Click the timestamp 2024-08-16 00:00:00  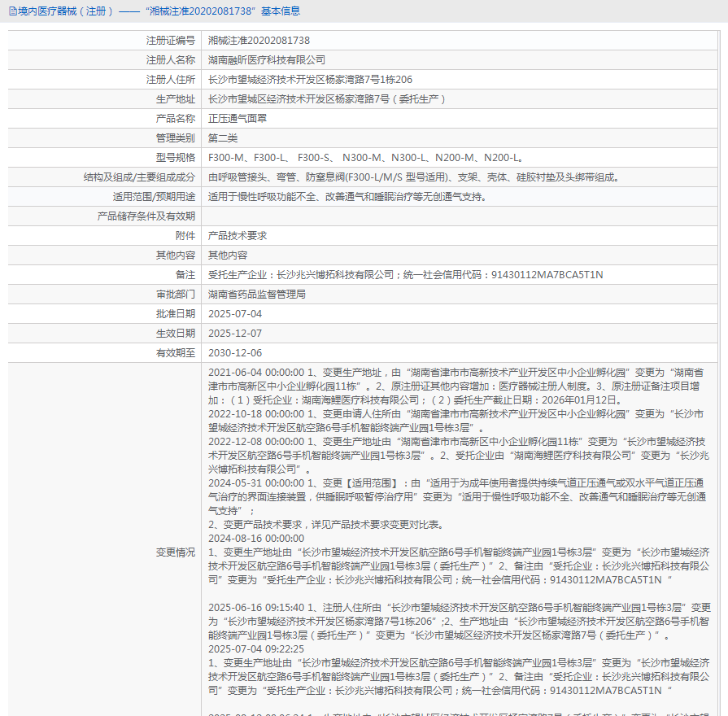(x=256, y=538)
